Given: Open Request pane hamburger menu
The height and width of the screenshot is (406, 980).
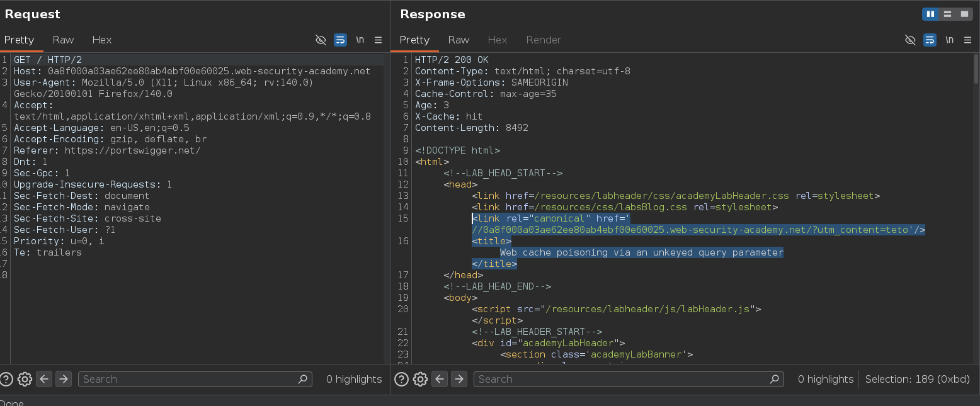Looking at the screenshot, I should (x=378, y=40).
